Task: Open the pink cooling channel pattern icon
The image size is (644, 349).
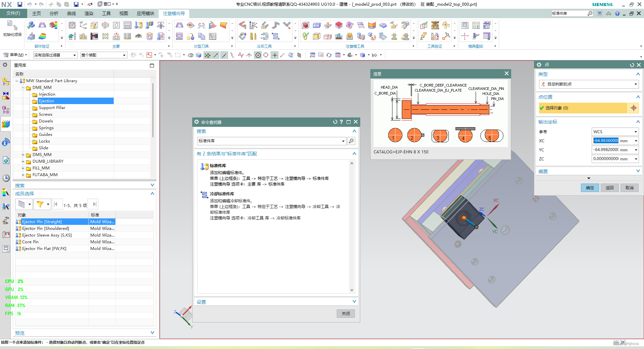Action: (x=242, y=25)
